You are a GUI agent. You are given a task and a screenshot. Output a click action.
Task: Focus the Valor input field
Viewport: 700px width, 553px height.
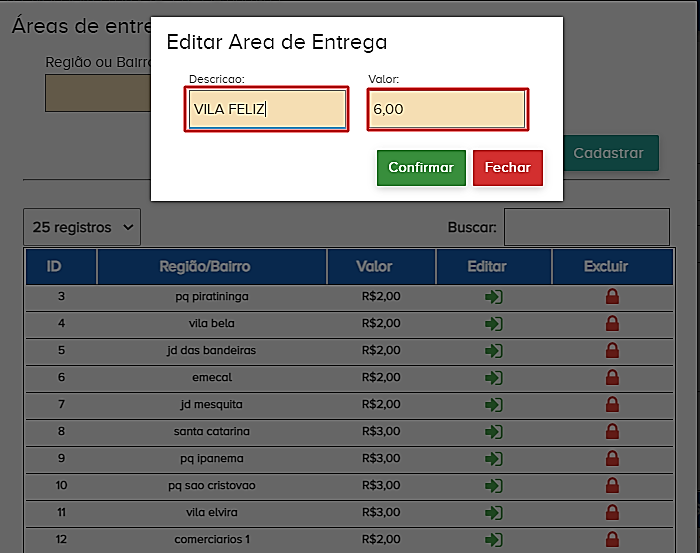(447, 110)
